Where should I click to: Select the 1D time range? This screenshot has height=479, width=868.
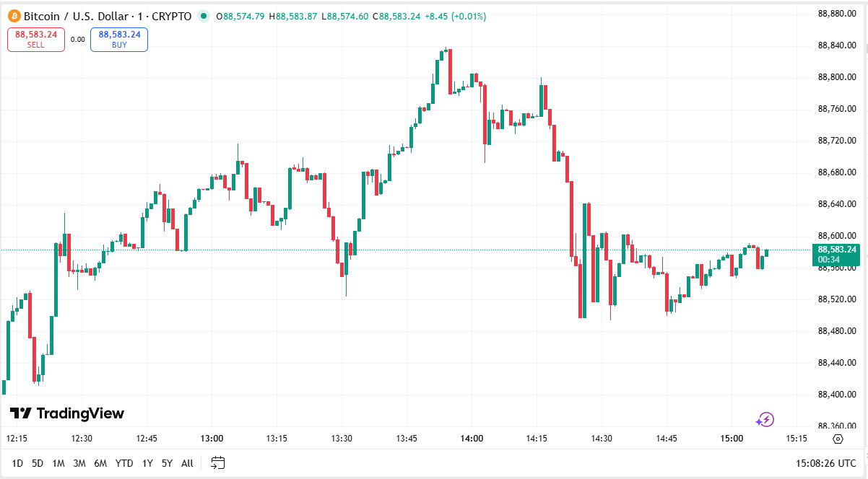pos(17,463)
